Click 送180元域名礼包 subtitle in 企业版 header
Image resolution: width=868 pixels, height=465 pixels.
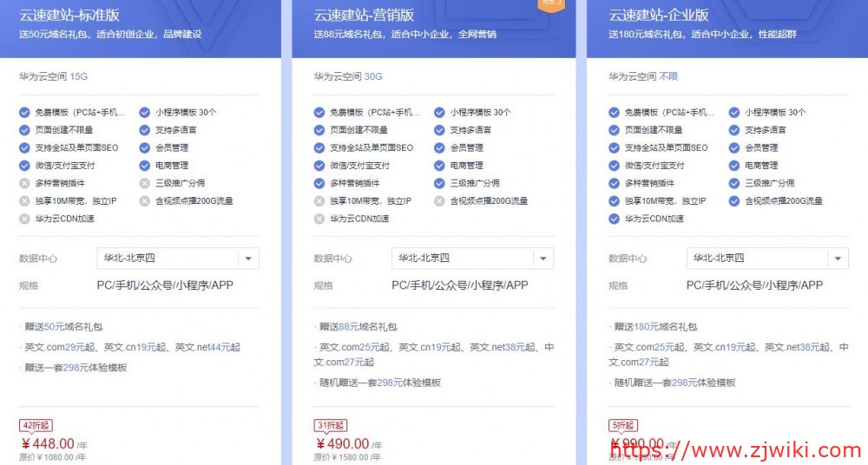pyautogui.click(x=702, y=35)
